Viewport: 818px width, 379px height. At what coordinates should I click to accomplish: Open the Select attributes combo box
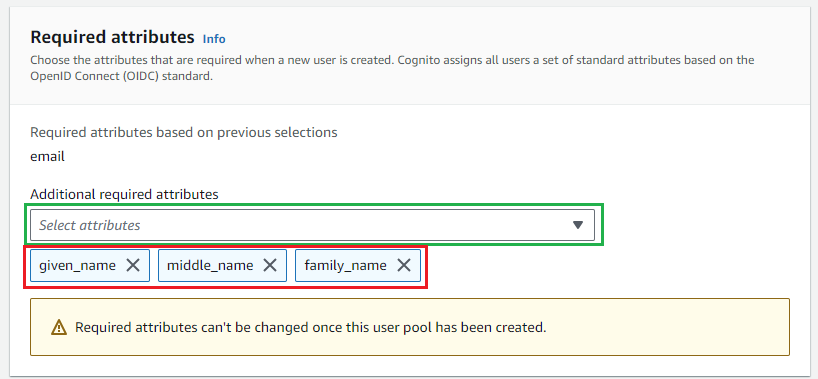[312, 225]
